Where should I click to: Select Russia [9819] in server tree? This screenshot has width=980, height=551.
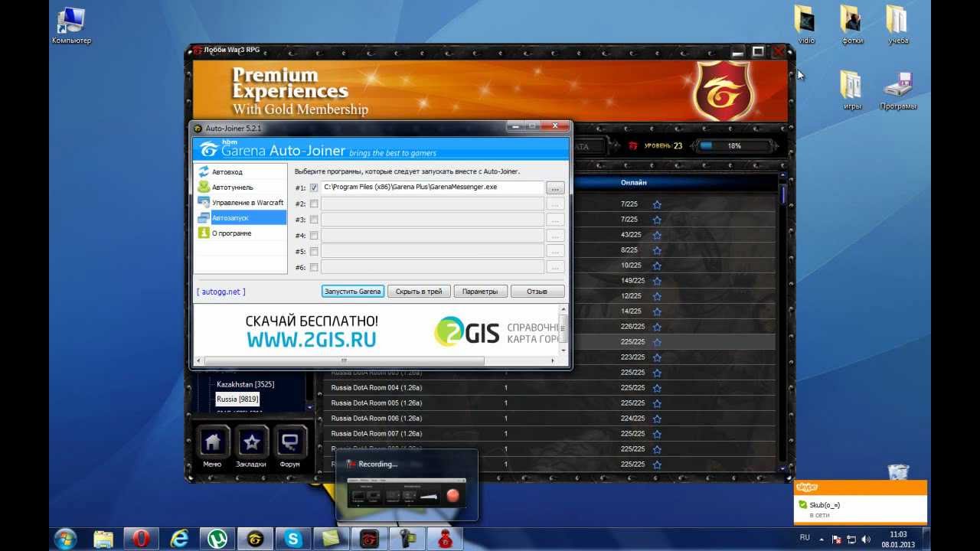pyautogui.click(x=237, y=399)
